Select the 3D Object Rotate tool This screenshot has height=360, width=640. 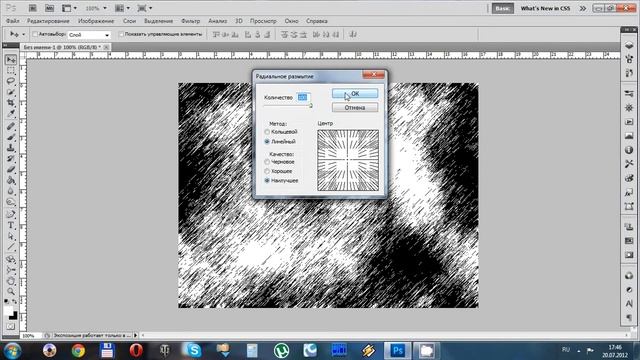(11, 259)
